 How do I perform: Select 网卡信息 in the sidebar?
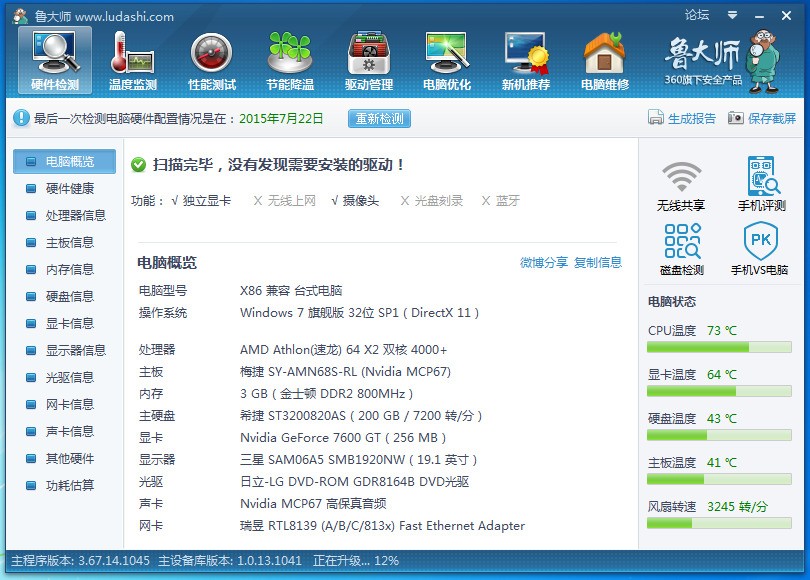coord(65,404)
